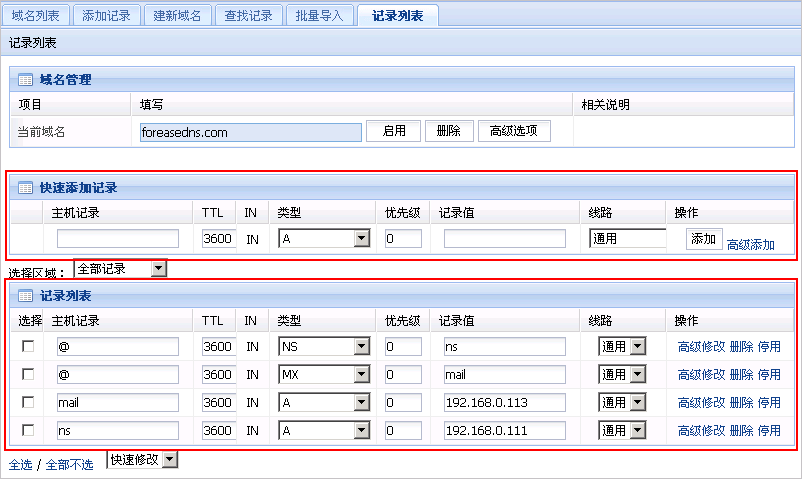802x479 pixels.
Task: Open the 建新域名 tab
Action: click(x=177, y=15)
